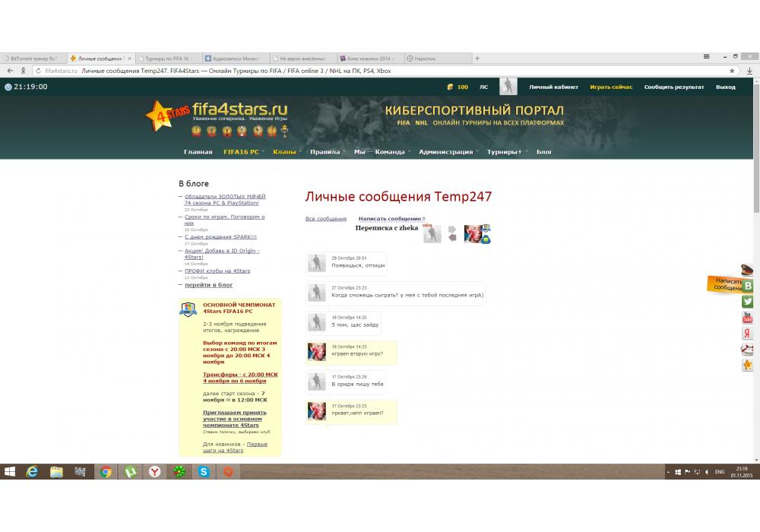The image size is (760, 532).
Task: Open zheka's profile avatar in conversation header
Action: click(x=432, y=234)
